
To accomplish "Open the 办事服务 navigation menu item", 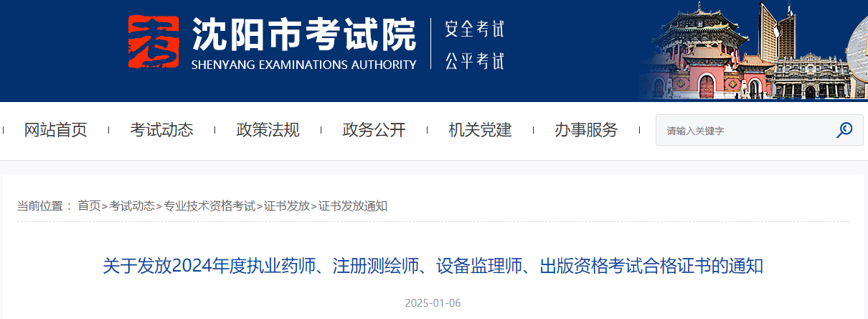I will tap(586, 130).
